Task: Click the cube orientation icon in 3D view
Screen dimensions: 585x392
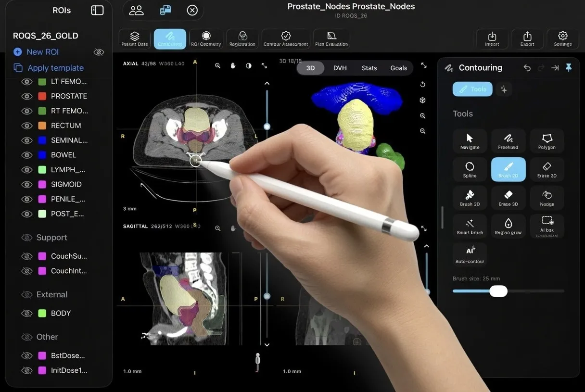Action: [x=422, y=100]
